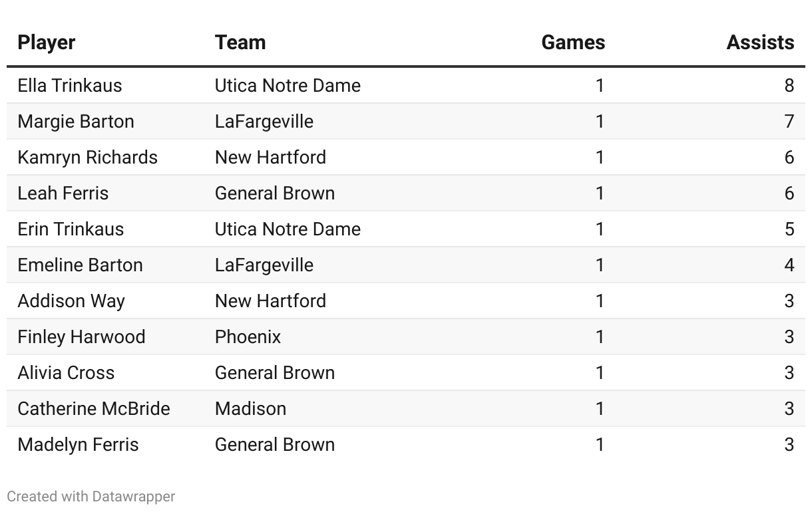Image resolution: width=812 pixels, height=512 pixels.
Task: Click the Games column header
Action: tap(573, 43)
